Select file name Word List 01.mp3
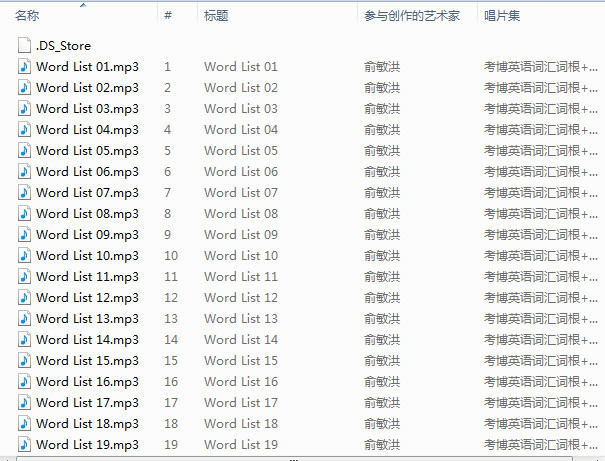The width and height of the screenshot is (605, 461). (87, 67)
